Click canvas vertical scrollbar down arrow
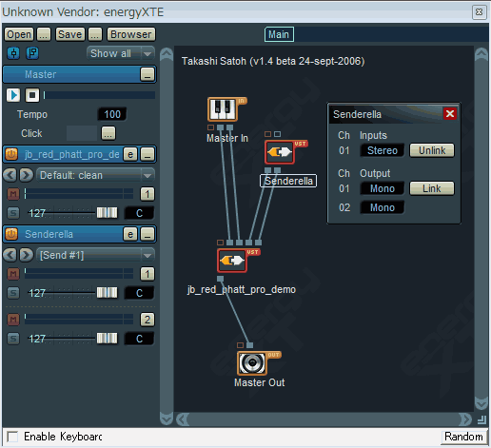 481,403
